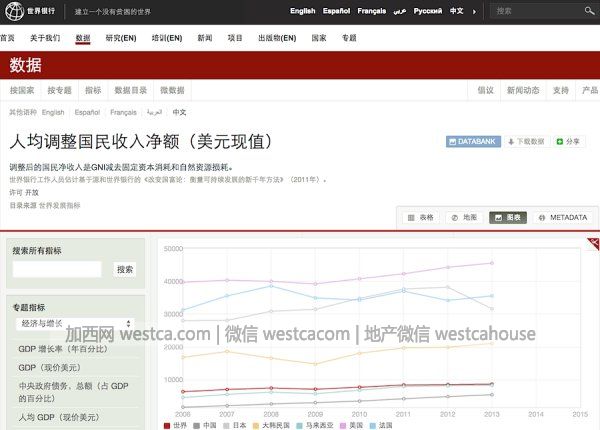Focus the header 搜索 search box
600x430 pixels.
coord(536,11)
